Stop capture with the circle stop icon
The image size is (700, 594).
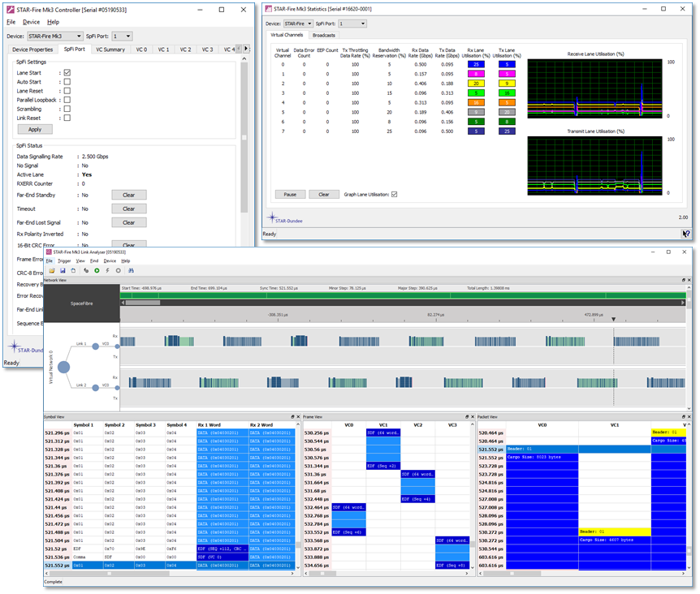[x=119, y=271]
